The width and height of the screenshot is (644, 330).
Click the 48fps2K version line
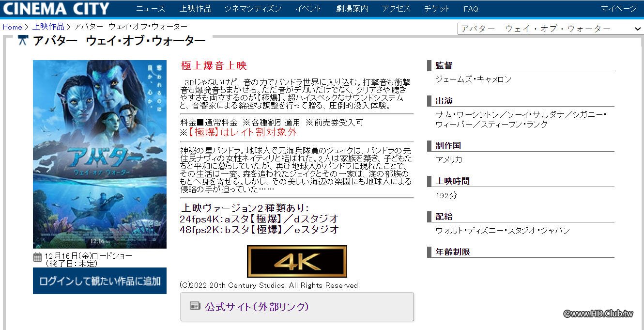click(259, 229)
